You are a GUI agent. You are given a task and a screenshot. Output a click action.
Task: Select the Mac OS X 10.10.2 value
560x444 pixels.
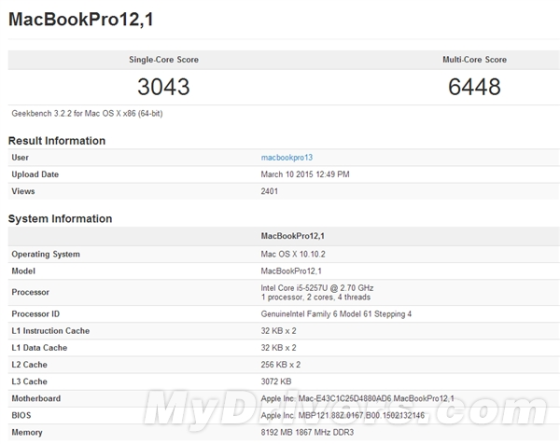(x=293, y=254)
